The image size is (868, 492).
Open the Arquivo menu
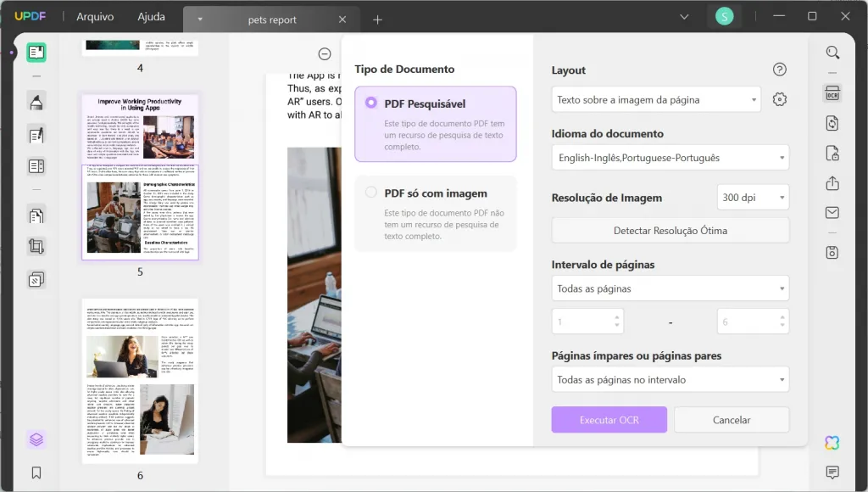click(95, 15)
